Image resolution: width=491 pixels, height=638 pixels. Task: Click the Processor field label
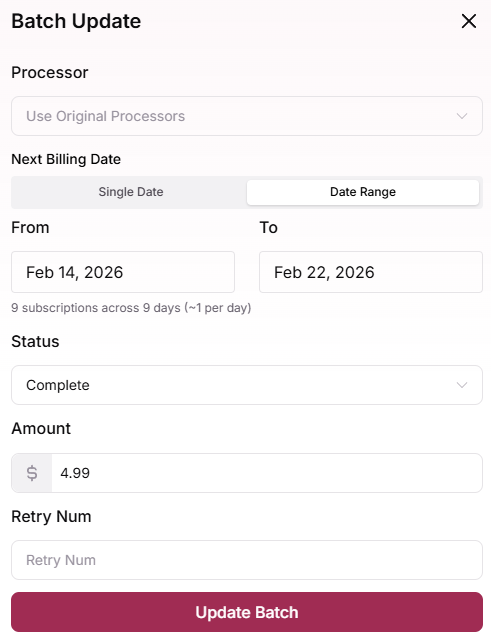coord(50,73)
